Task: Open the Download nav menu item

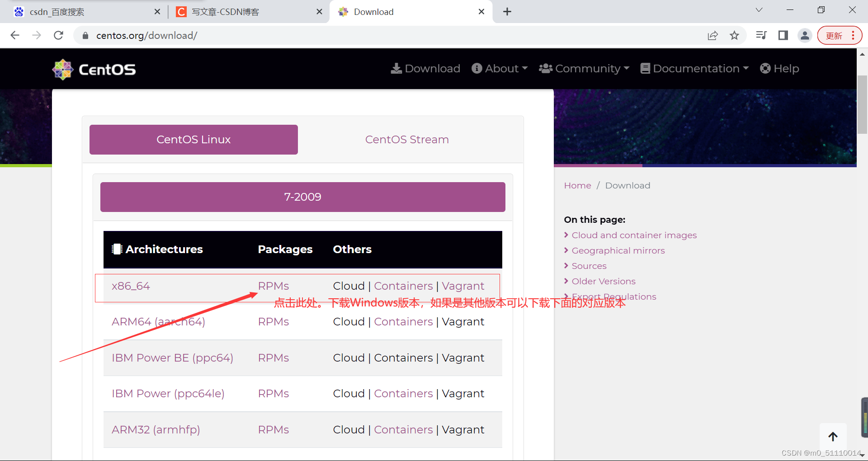Action: pos(425,69)
